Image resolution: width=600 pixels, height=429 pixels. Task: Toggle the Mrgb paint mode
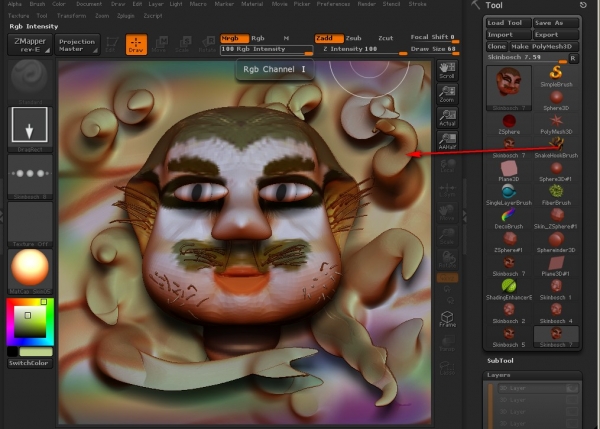pyautogui.click(x=234, y=38)
